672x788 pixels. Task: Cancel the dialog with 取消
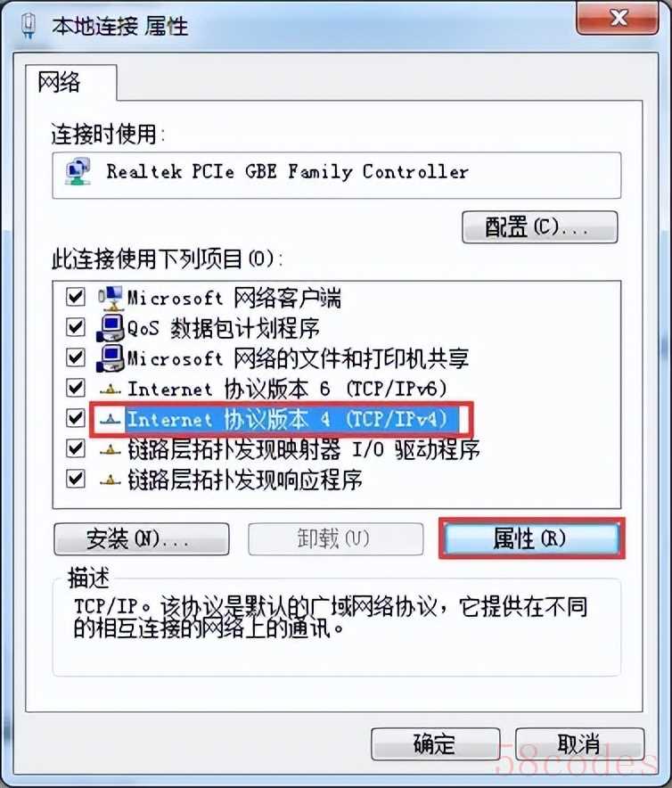[579, 743]
